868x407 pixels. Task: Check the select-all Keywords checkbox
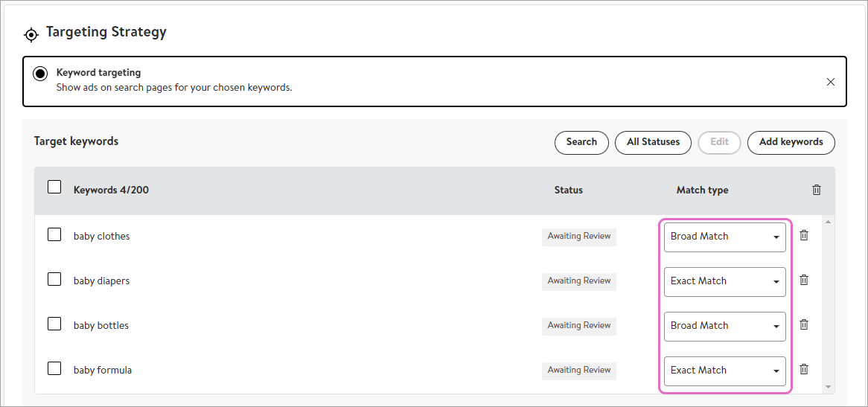(x=54, y=188)
